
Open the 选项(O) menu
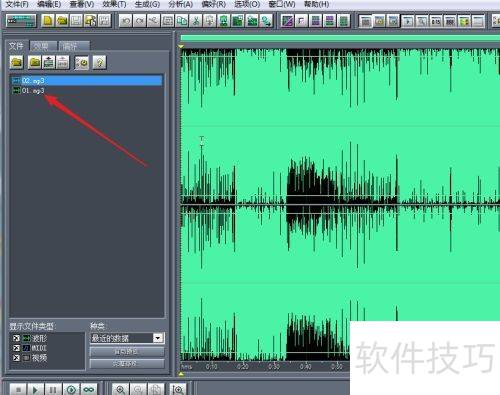[x=247, y=4]
